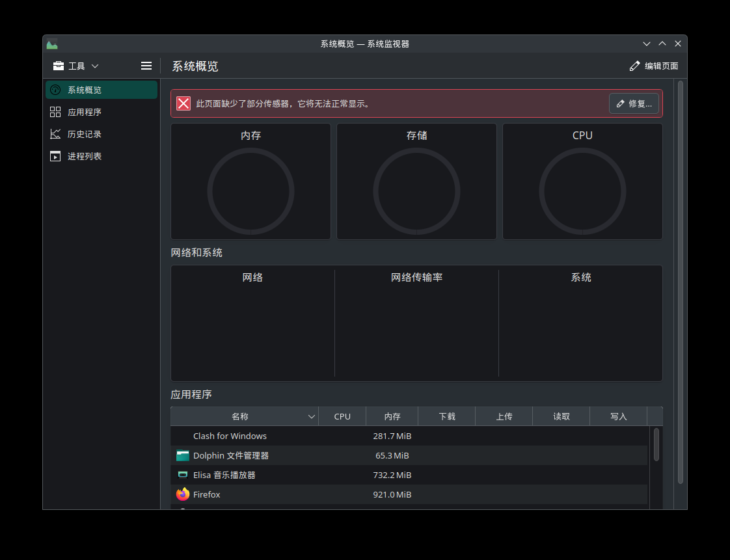Click the 系统概览 gauge icon in sidebar
Screen dimensions: 730x560
pos(55,90)
